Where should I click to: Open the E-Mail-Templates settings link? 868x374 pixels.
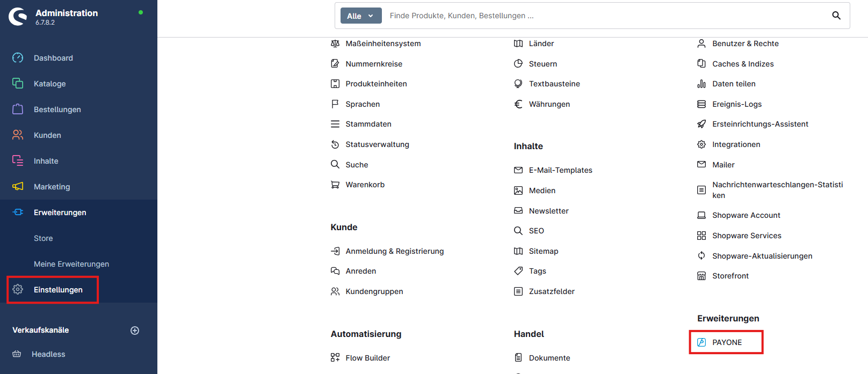point(560,170)
